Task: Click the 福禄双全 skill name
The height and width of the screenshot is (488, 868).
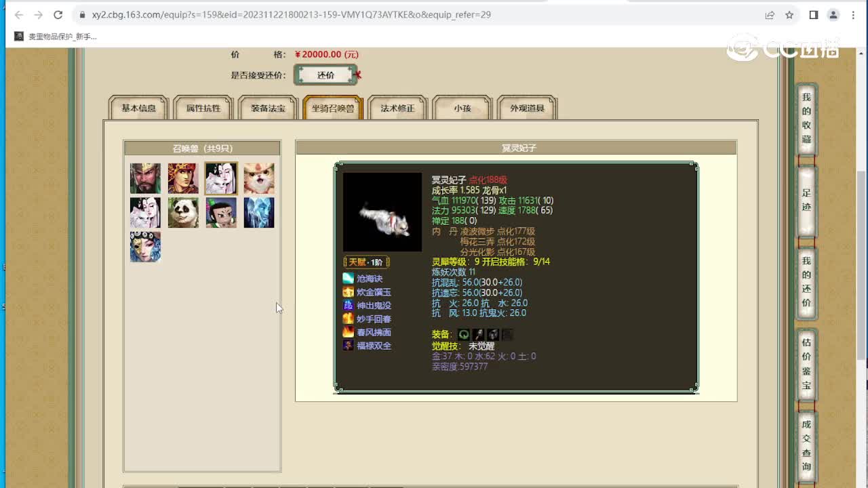Action: click(374, 346)
